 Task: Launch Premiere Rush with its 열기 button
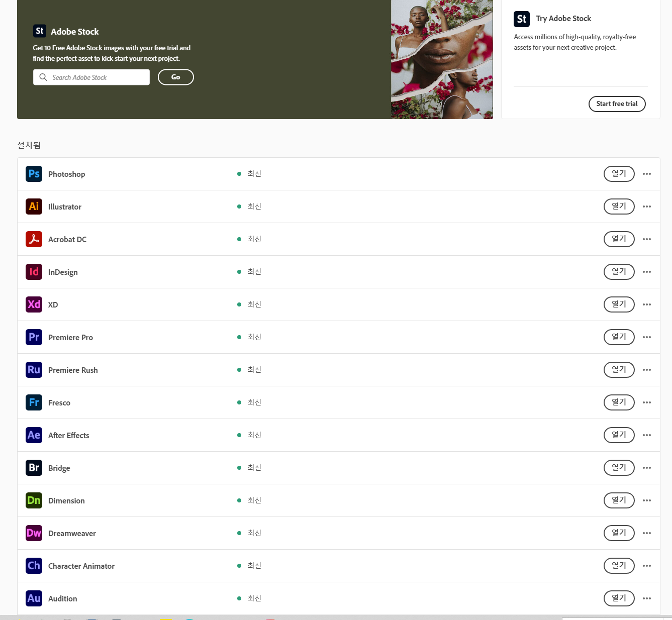(x=619, y=370)
